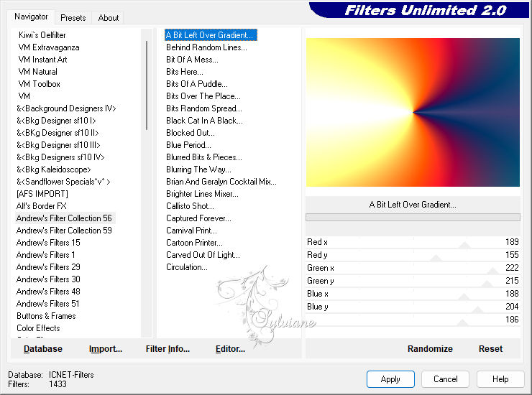Select Andrew's Filters 30 category
The width and height of the screenshot is (532, 395).
tap(48, 279)
